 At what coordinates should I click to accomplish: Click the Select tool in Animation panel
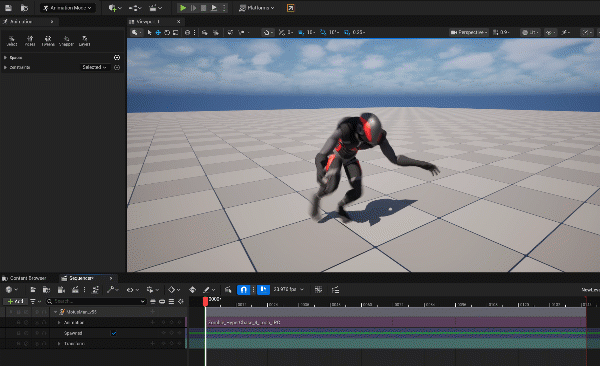[12, 41]
